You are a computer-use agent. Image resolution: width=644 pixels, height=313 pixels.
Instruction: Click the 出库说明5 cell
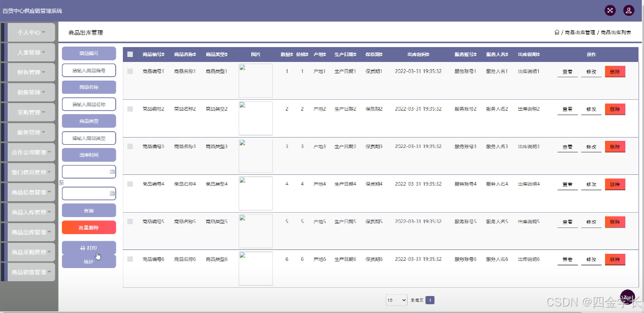pyautogui.click(x=529, y=221)
